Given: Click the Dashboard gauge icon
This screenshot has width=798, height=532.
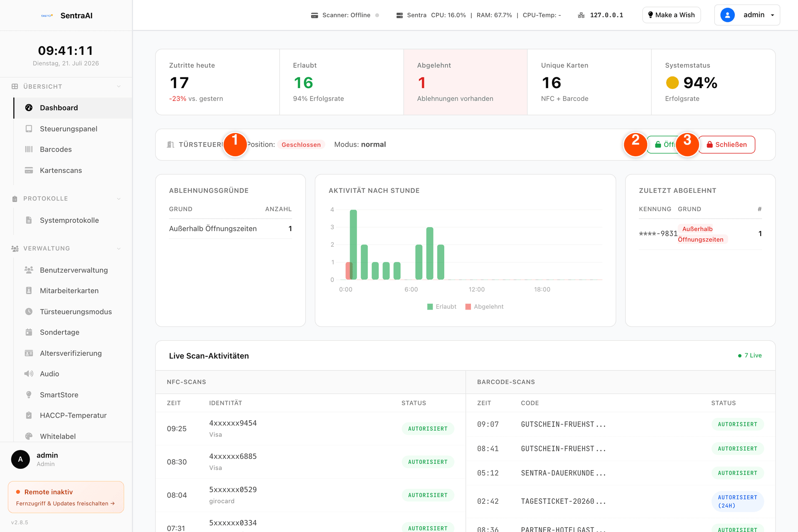Looking at the screenshot, I should [x=29, y=108].
